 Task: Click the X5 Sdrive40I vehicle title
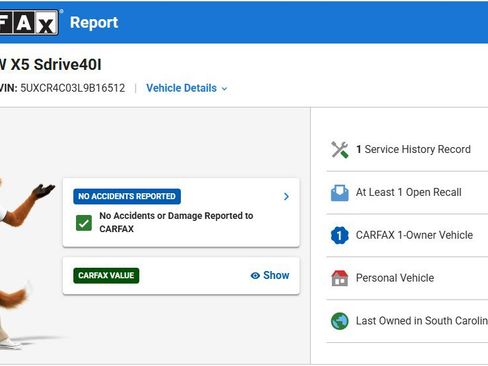(x=56, y=65)
